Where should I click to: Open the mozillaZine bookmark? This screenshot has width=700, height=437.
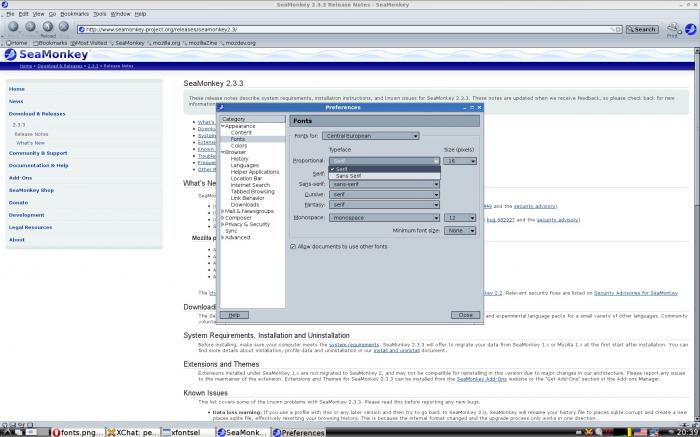[x=200, y=43]
